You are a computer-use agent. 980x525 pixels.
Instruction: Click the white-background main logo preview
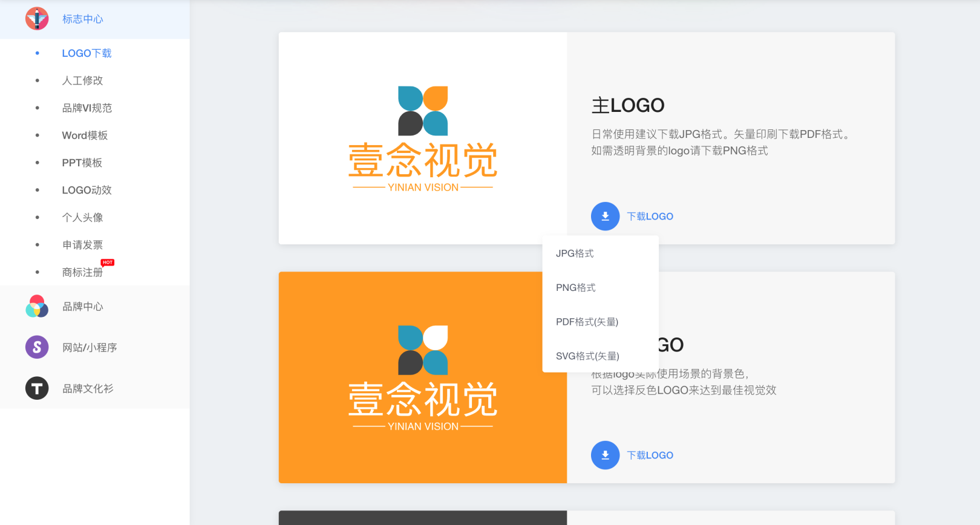click(422, 139)
